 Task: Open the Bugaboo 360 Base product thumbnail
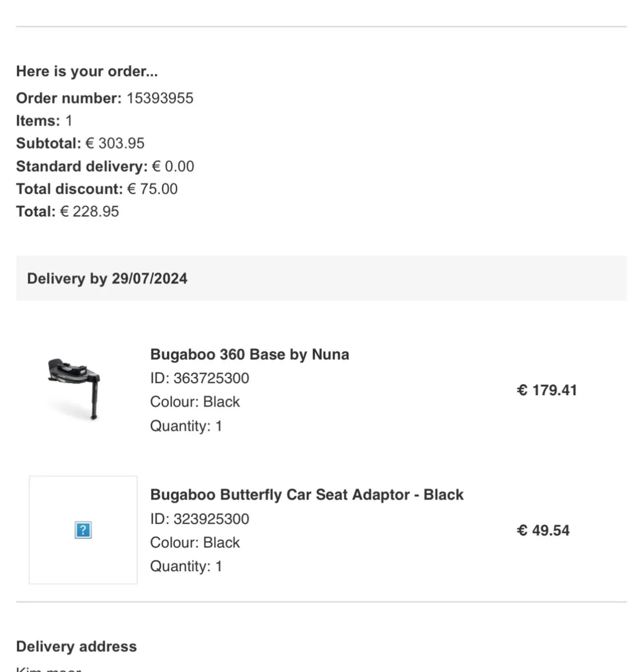click(75, 389)
